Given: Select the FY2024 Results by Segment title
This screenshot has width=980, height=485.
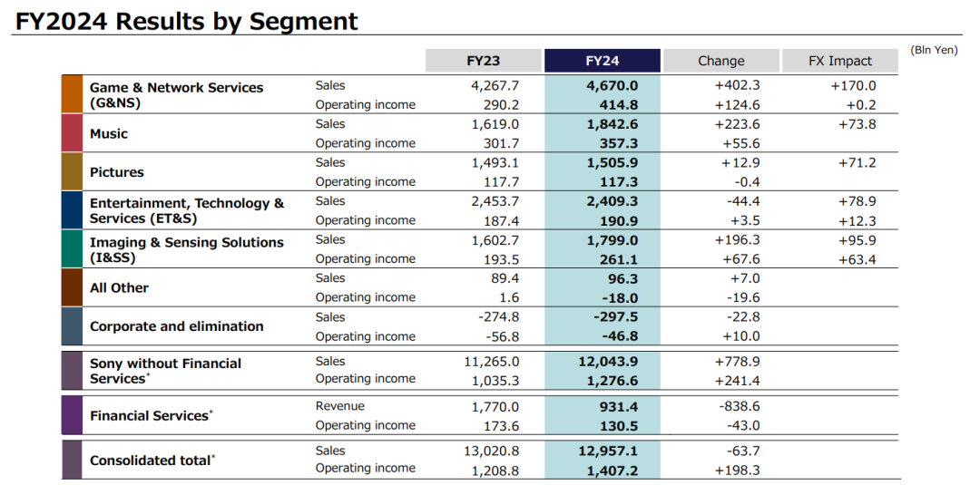Looking at the screenshot, I should (186, 21).
